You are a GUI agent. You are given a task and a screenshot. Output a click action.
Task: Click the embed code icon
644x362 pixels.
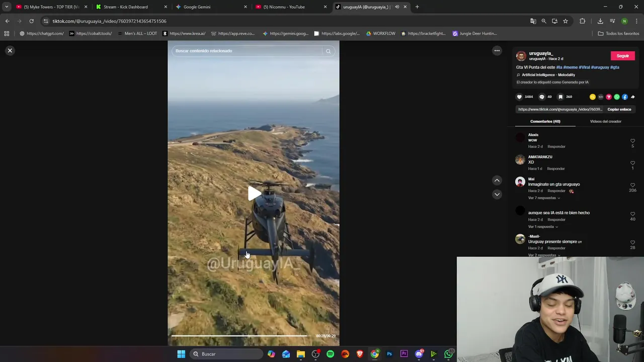(600, 97)
